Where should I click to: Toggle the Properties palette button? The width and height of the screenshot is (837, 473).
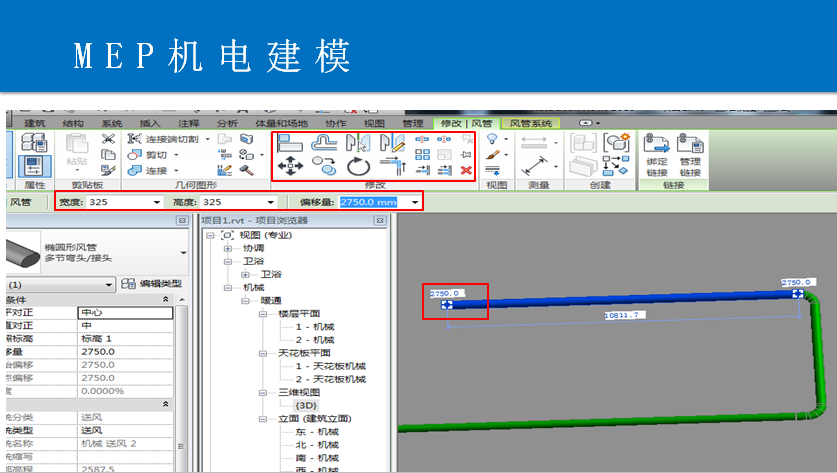(x=34, y=166)
